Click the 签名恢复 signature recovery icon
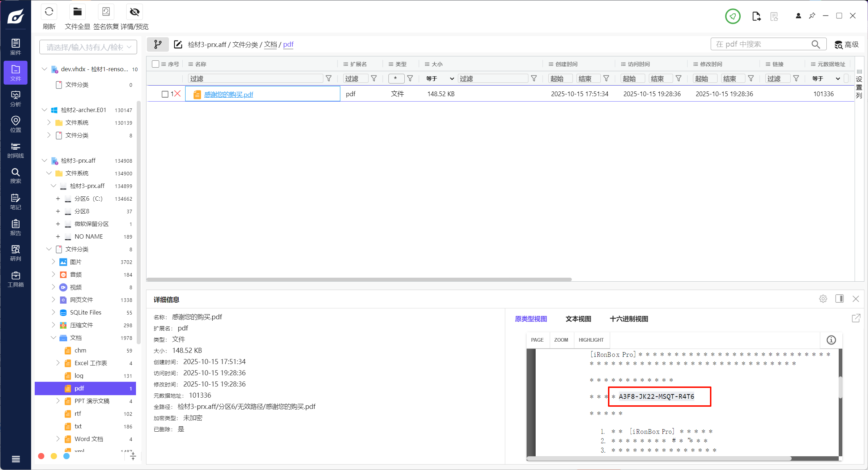Screen dimensions: 868x470 pos(106,12)
